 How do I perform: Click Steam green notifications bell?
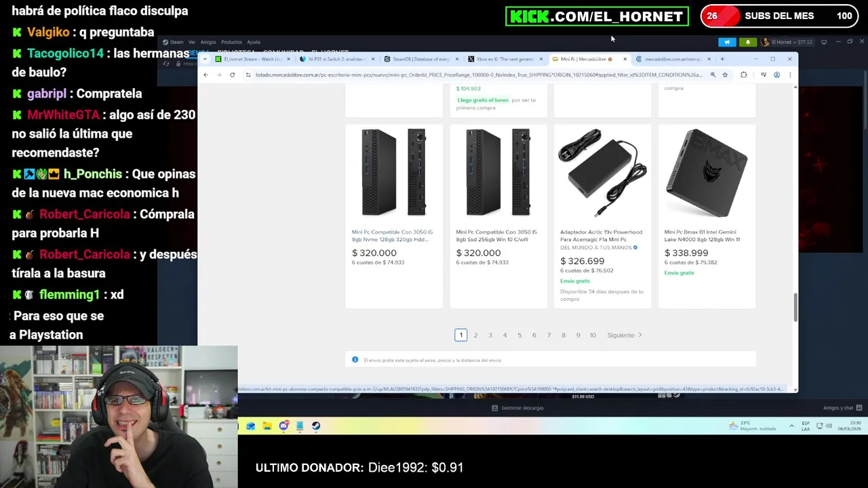[748, 42]
